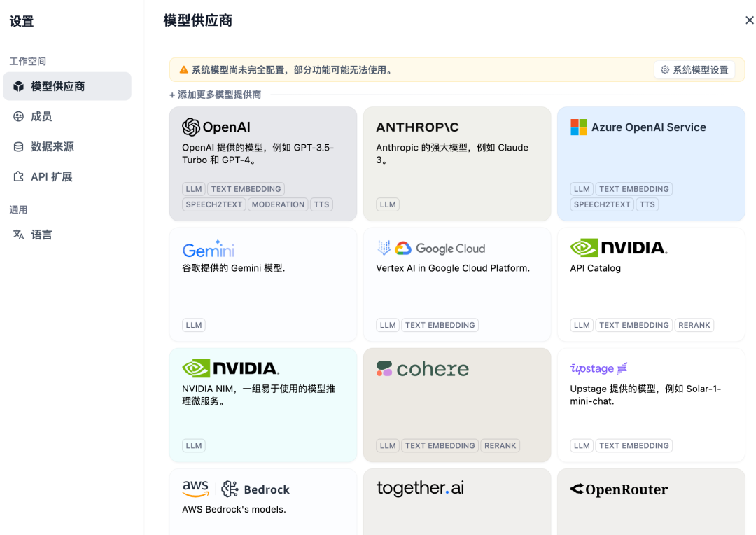Click the puzzle icon beside API 扩展
The image size is (756, 535).
[18, 176]
